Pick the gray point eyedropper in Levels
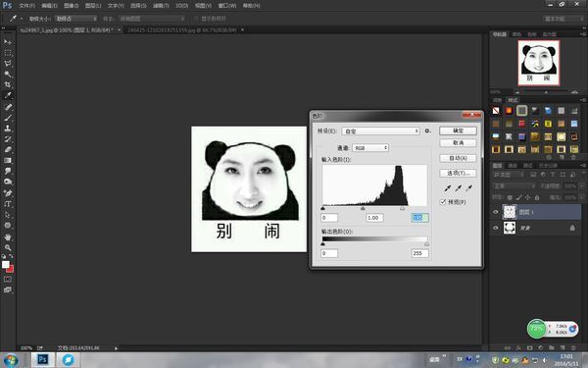Screen dimensions: 588x368 [x=459, y=187]
